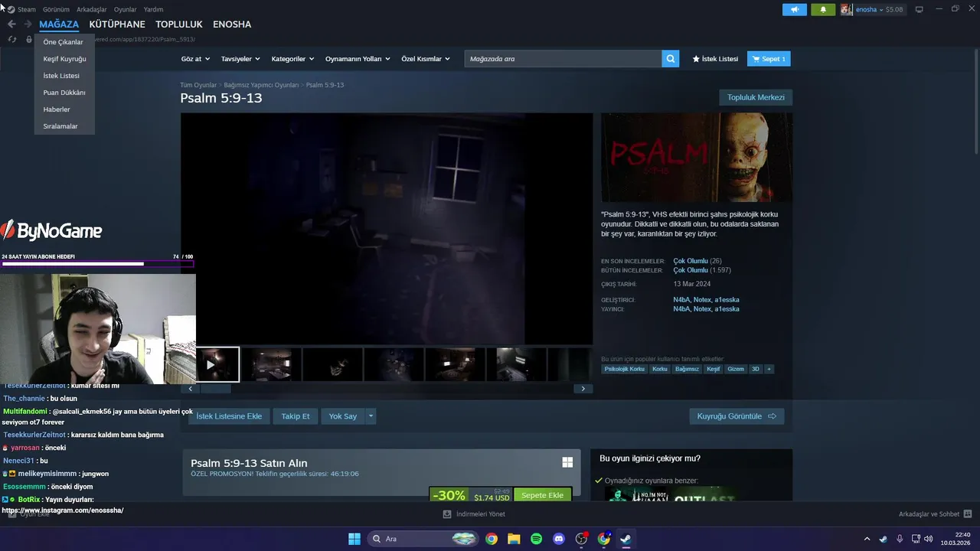Open the Görünüm menu
The image size is (980, 551).
point(56,9)
